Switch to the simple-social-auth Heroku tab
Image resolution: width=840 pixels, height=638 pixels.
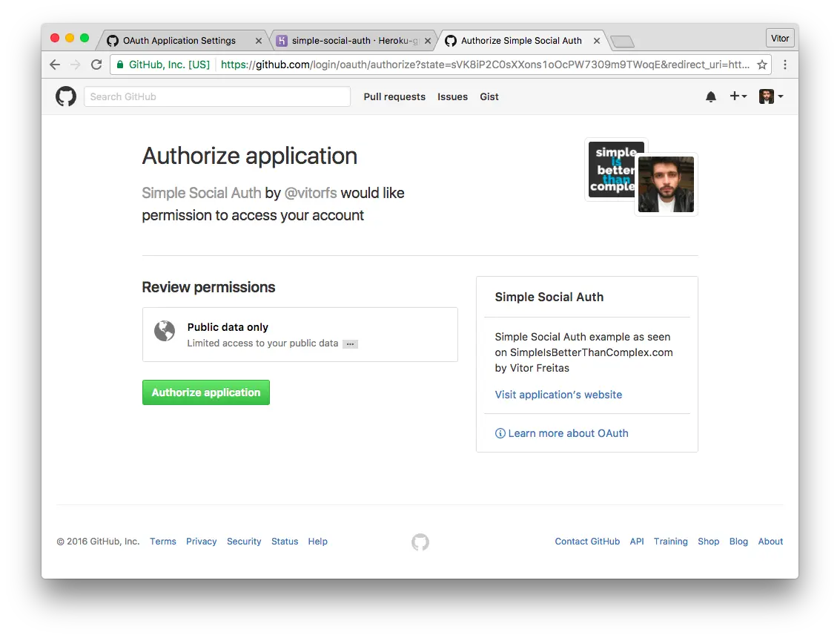348,40
